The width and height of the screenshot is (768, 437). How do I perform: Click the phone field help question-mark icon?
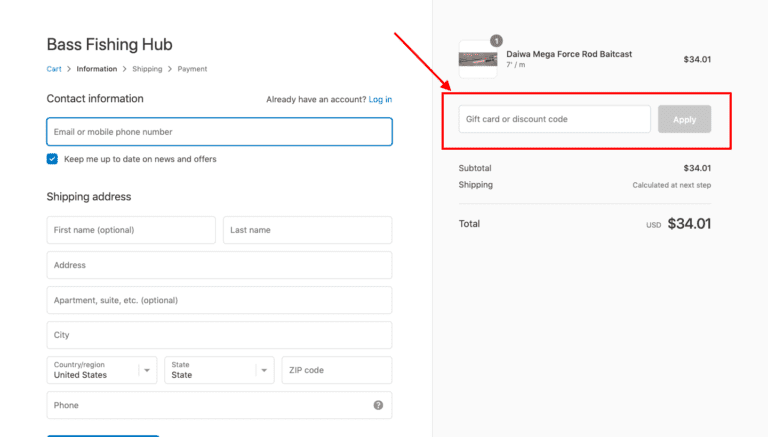[378, 405]
